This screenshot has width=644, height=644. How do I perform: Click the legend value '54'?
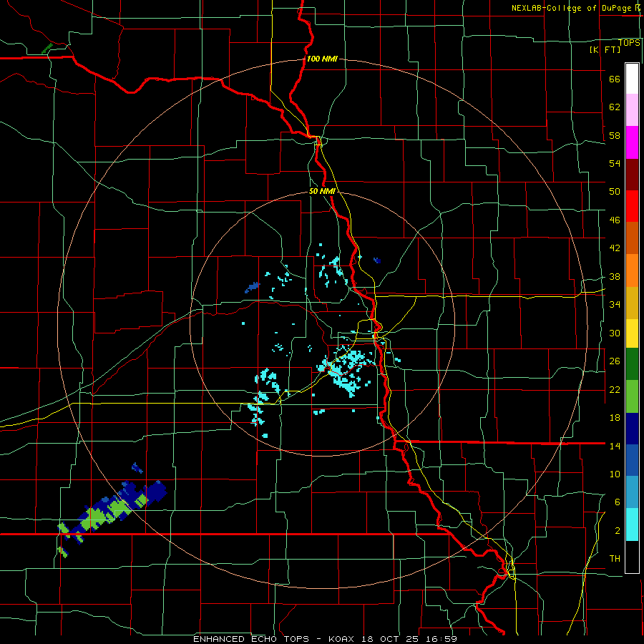[x=615, y=163]
